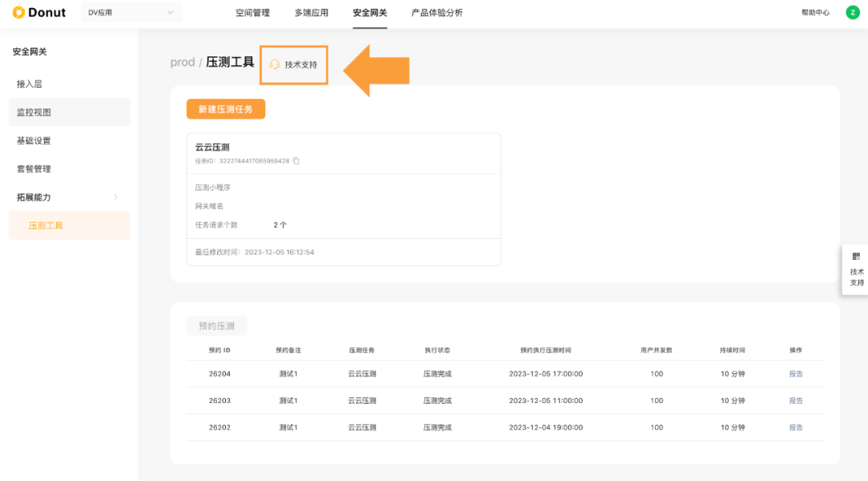Screen dimensions: 868x481
Task: Open 套餐管理 in the sidebar
Action: coord(69,169)
